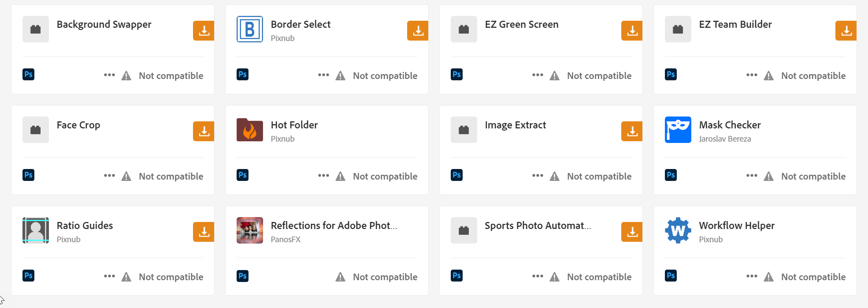
Task: Click the Mask Checker plugin icon
Action: [x=678, y=130]
